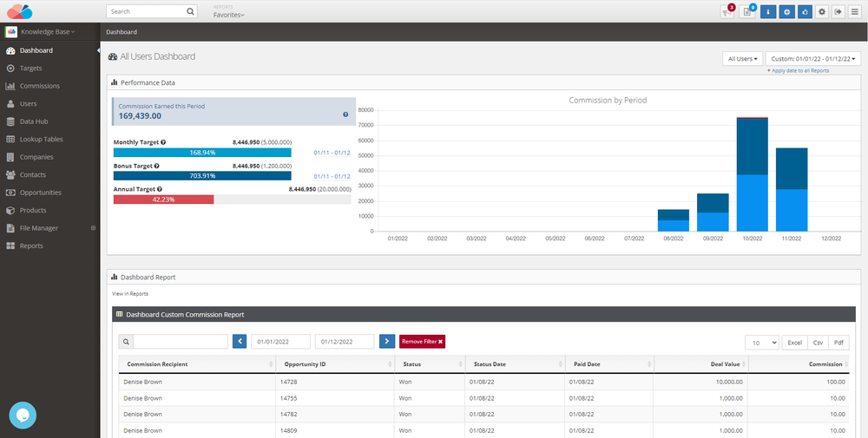The image size is (868, 438).
Task: Expand the File Manager plus expander
Action: pyautogui.click(x=93, y=228)
